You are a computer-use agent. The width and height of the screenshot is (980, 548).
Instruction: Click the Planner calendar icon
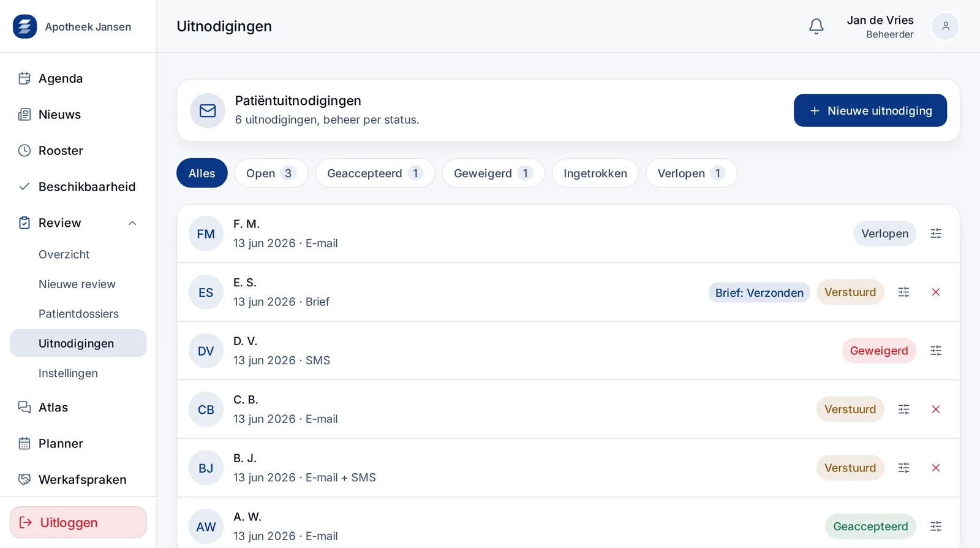(x=24, y=443)
